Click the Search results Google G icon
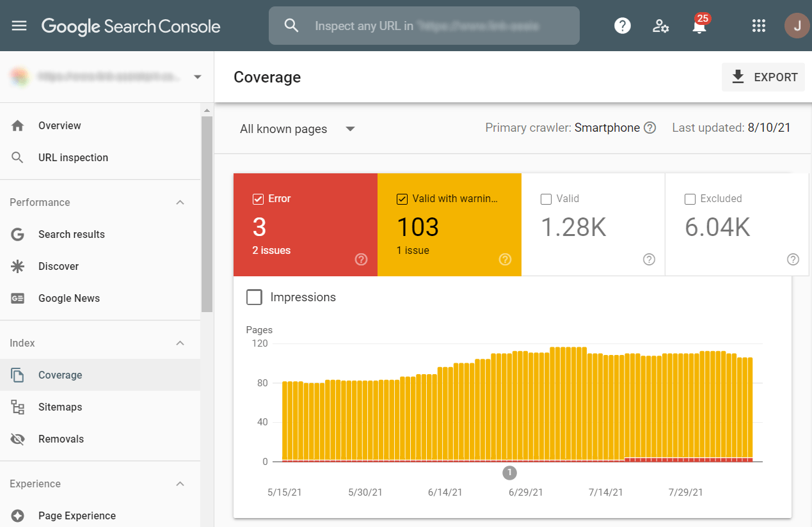812x527 pixels. coord(18,234)
